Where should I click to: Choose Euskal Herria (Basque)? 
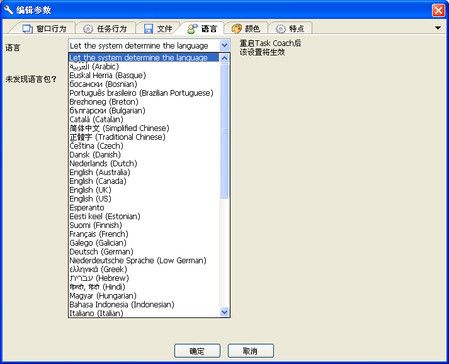tap(144, 75)
